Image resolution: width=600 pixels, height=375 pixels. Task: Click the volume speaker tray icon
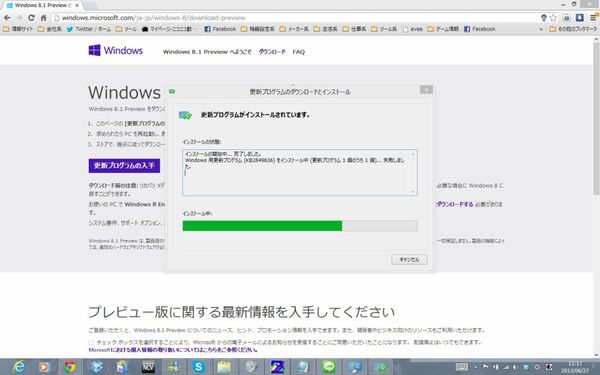pos(515,367)
